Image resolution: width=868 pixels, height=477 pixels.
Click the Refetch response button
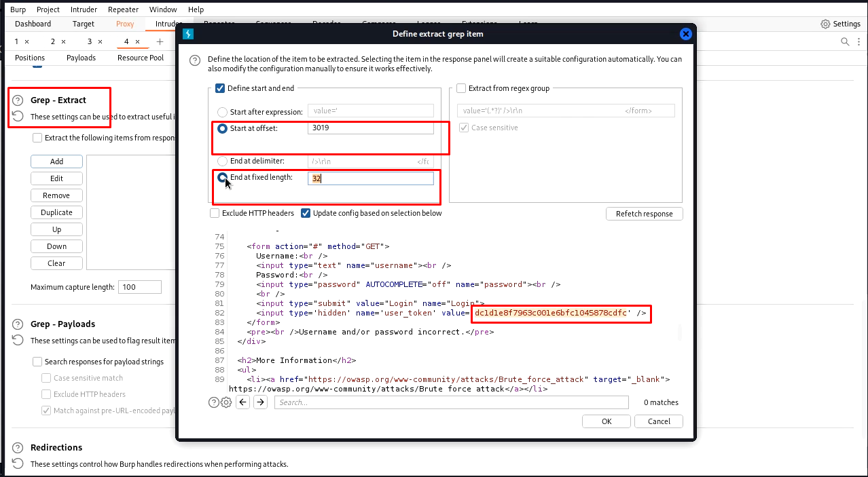644,214
